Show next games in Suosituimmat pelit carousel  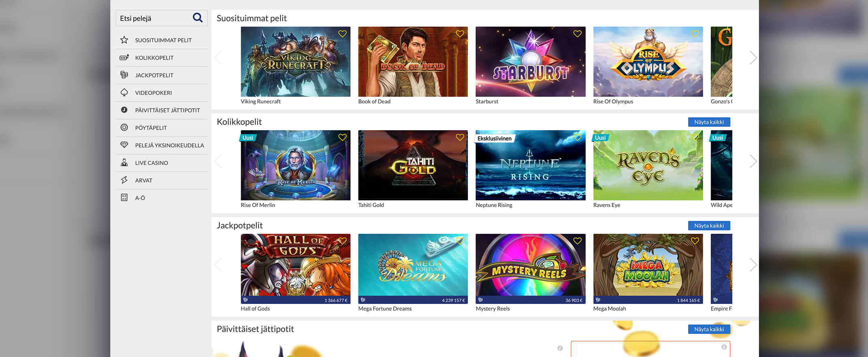tap(753, 58)
